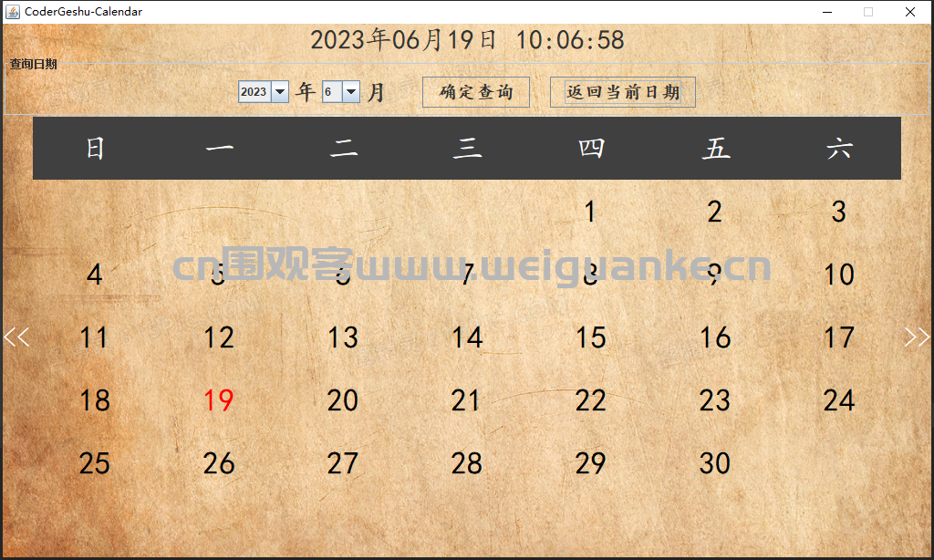Click the month combo box value 6

(x=332, y=92)
